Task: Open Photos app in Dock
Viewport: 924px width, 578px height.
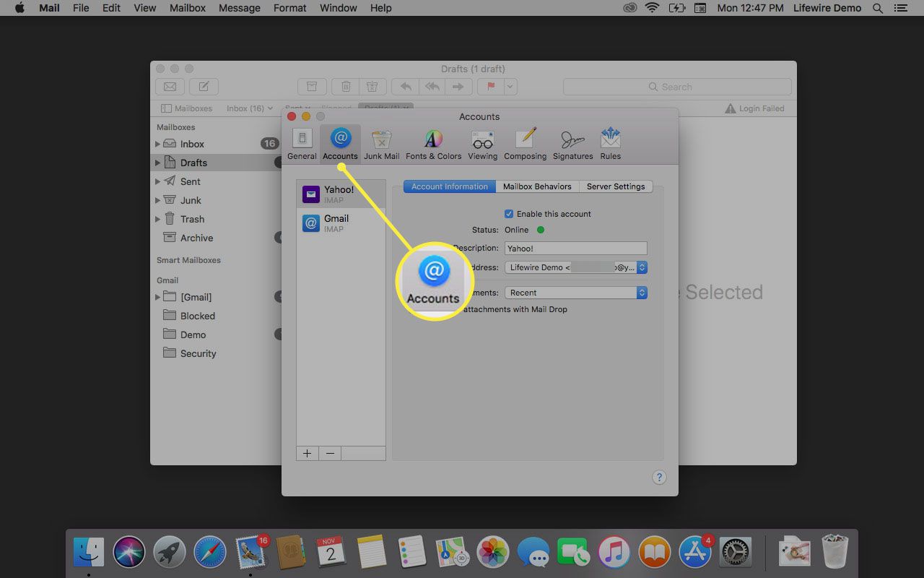Action: coord(493,553)
